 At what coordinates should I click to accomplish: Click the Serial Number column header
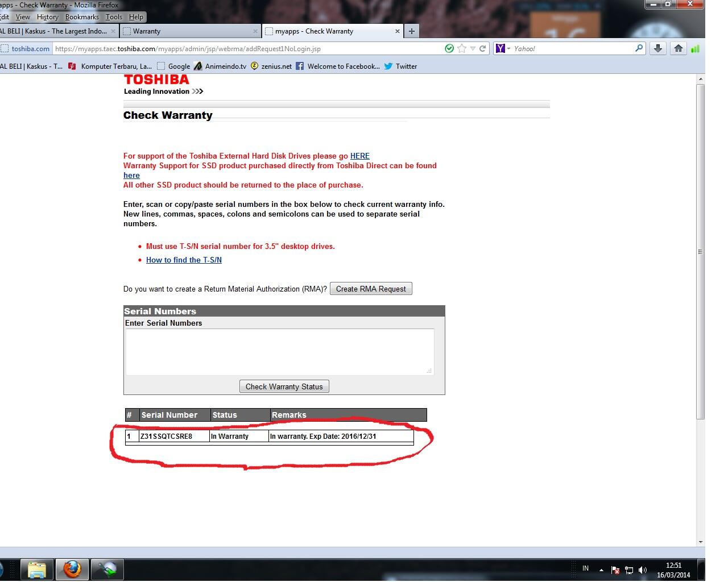(175, 415)
